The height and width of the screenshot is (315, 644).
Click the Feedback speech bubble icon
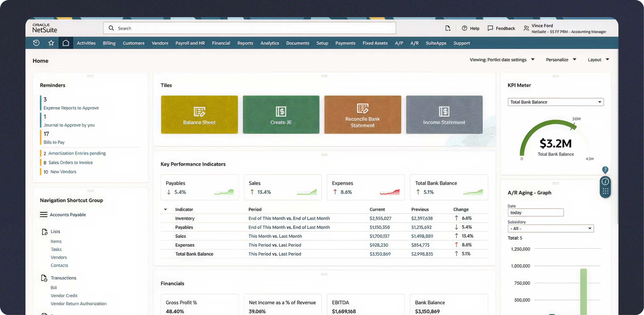coord(490,28)
